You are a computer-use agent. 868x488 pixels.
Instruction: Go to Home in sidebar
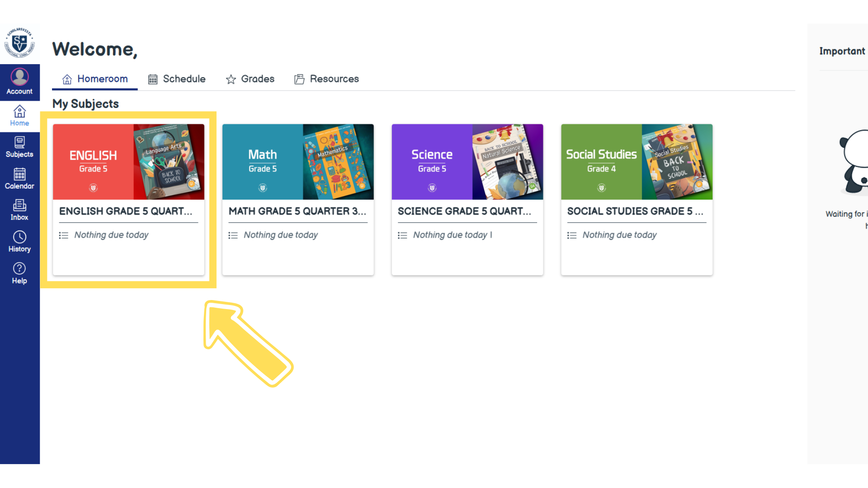(x=19, y=116)
